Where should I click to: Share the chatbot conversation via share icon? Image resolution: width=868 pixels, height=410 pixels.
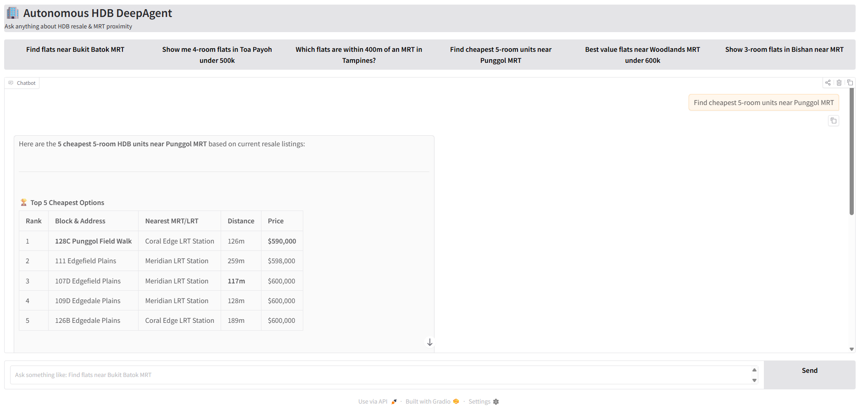point(828,83)
